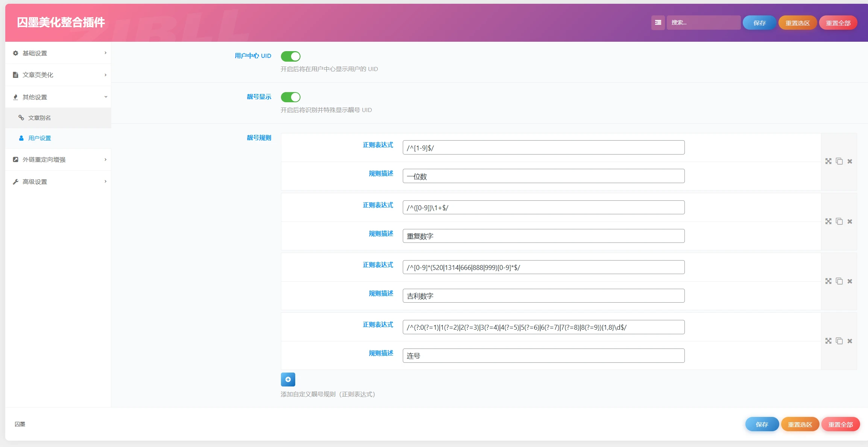868x447 pixels.
Task: Click the wrench icon beside 高级设置
Action: 15,182
